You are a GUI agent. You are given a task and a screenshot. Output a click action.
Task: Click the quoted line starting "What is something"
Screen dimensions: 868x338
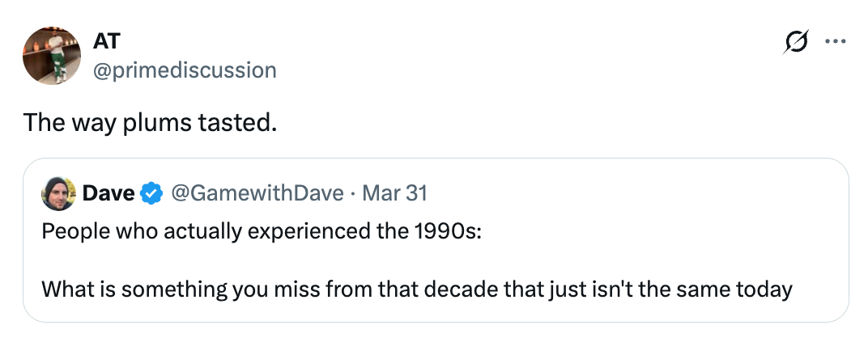(x=416, y=288)
